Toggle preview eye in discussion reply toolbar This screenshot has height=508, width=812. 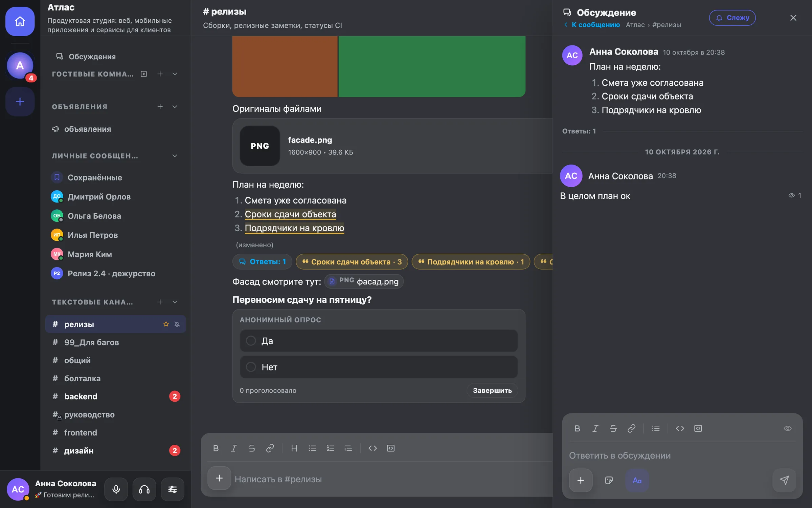pyautogui.click(x=788, y=428)
